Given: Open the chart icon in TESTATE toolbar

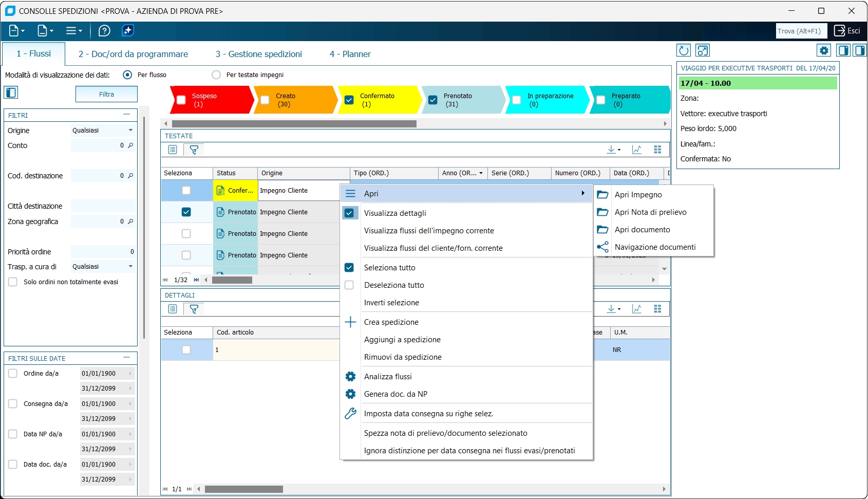Looking at the screenshot, I should click(x=637, y=150).
